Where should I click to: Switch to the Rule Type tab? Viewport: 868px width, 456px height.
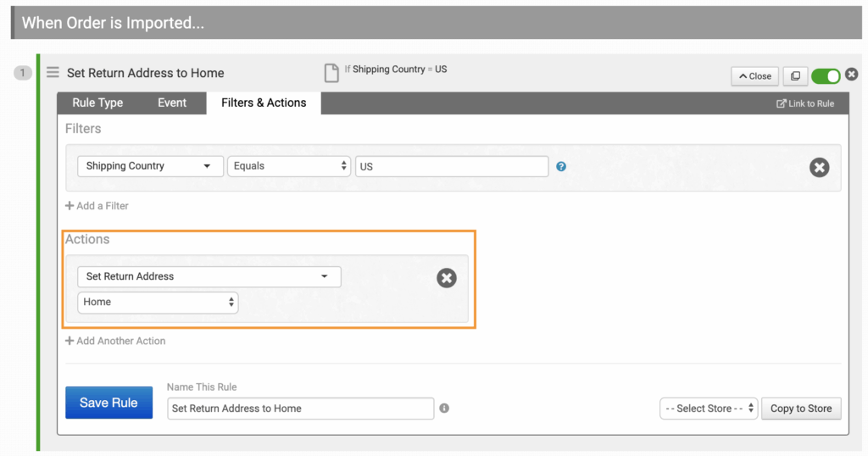[x=97, y=103]
